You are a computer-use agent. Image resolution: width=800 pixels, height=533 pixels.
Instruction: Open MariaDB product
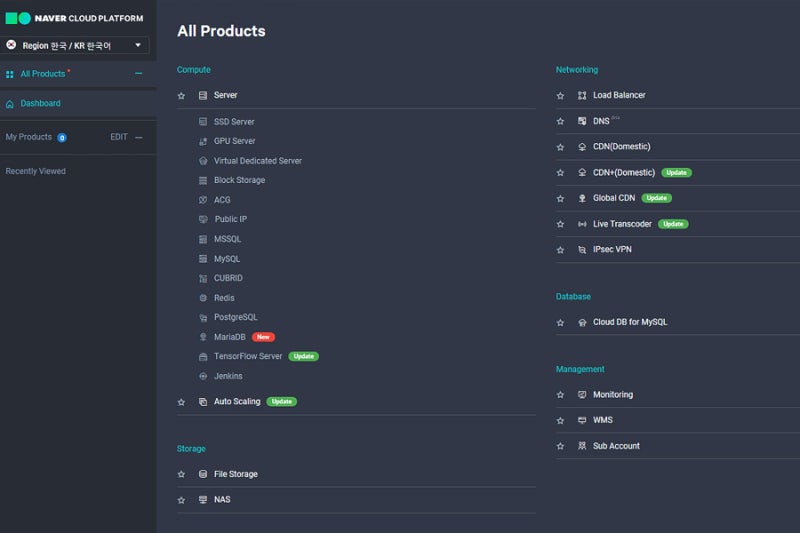click(x=230, y=337)
